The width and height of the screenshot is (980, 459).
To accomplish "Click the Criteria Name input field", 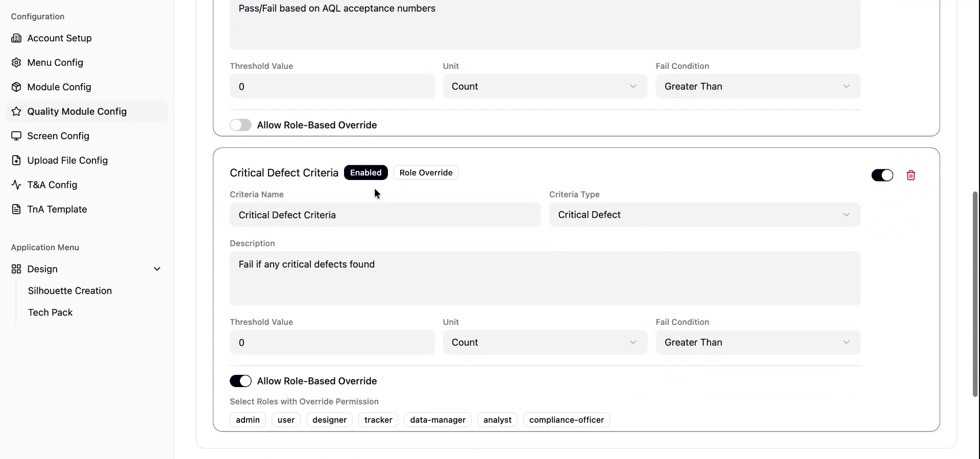I will click(x=385, y=215).
